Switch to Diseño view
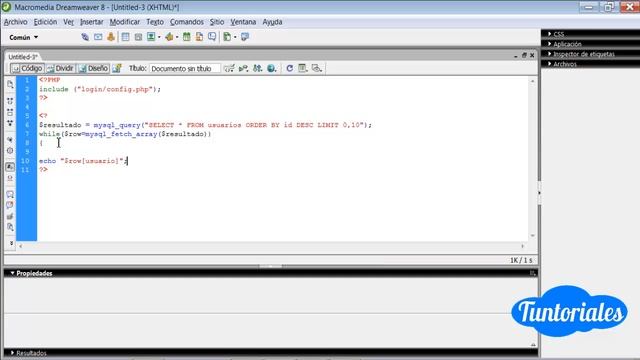Screen dimensions: 640x360 93,69
